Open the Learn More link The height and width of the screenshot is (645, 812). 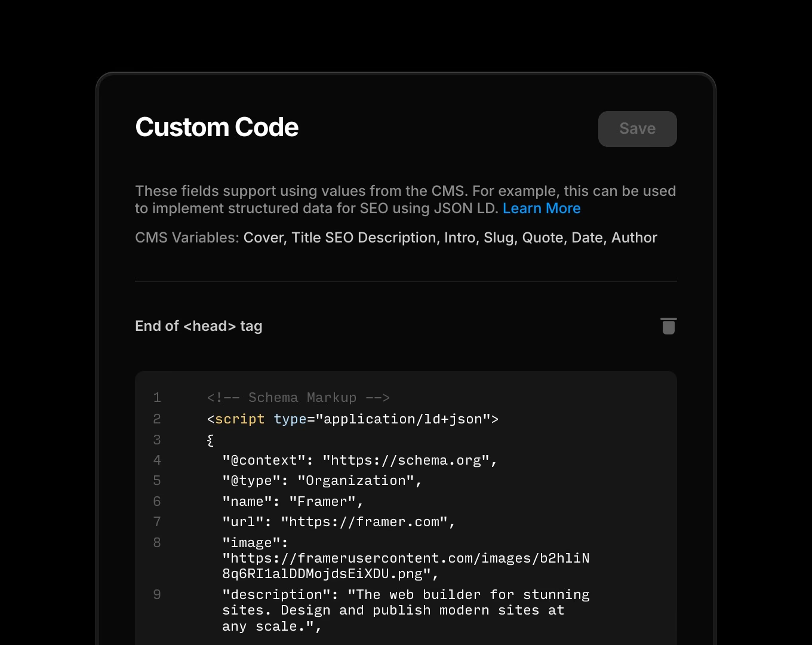(x=542, y=208)
